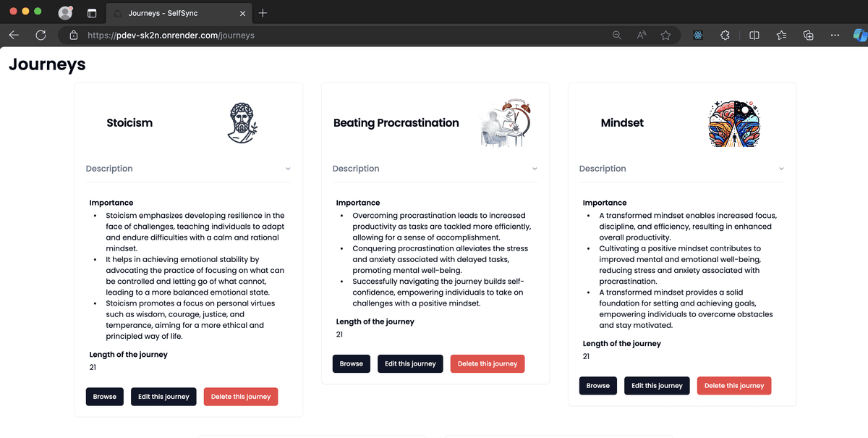
Task: Edit the Beating Procrastination journey
Action: click(410, 363)
